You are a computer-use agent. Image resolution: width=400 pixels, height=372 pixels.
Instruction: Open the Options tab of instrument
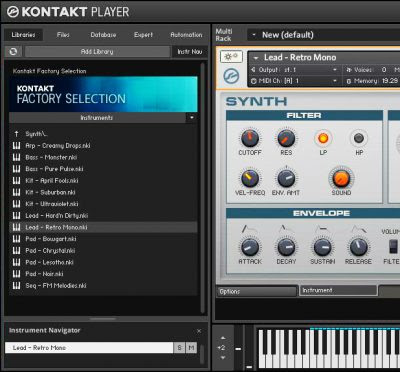pyautogui.click(x=256, y=291)
